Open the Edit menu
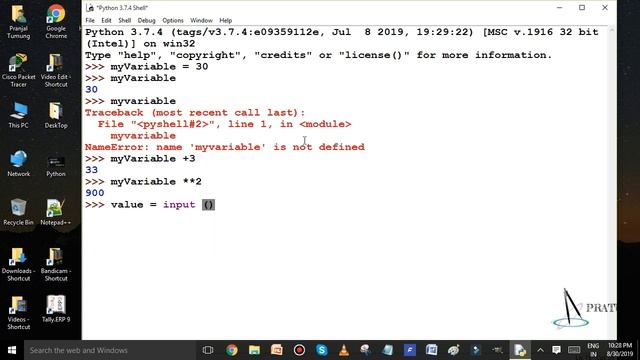This screenshot has width=640, height=360. (106, 20)
